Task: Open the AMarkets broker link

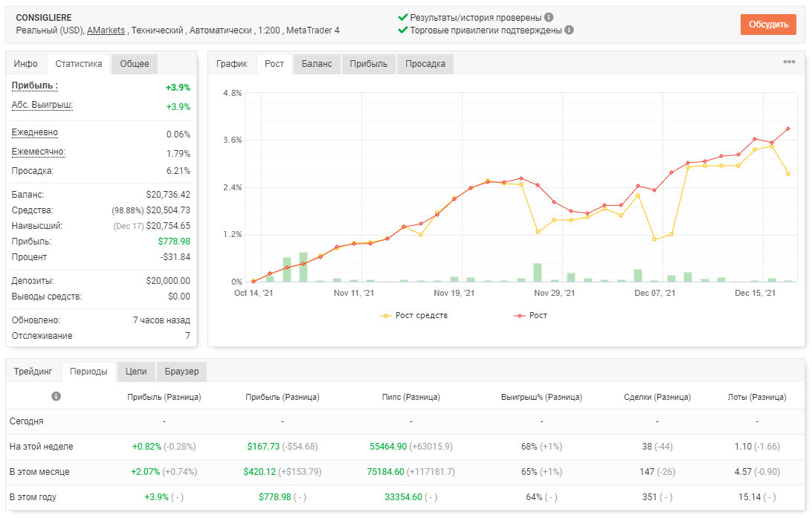Action: pyautogui.click(x=106, y=30)
